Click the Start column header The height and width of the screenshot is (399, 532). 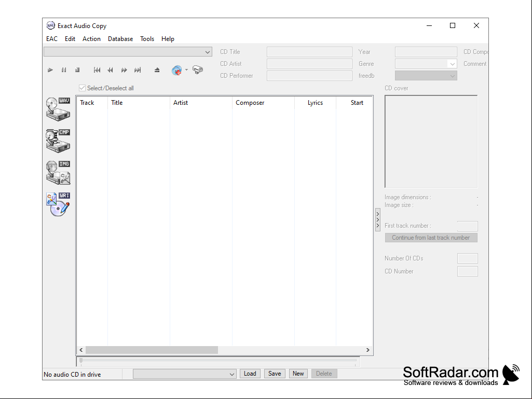pyautogui.click(x=354, y=102)
